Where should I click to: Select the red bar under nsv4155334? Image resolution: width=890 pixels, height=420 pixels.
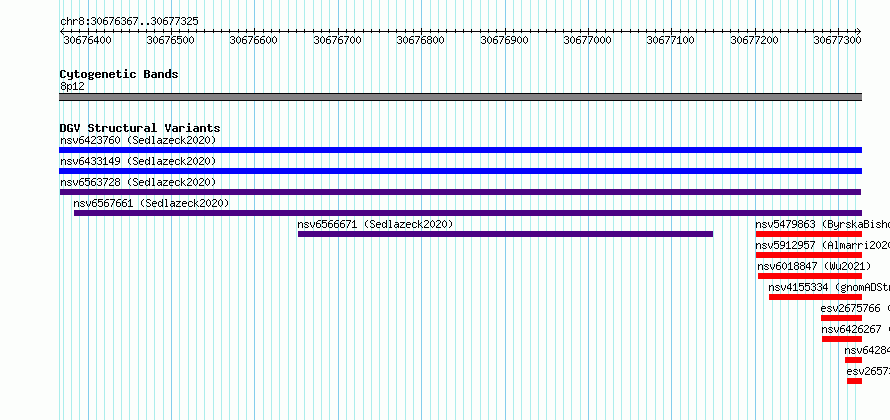(816, 297)
